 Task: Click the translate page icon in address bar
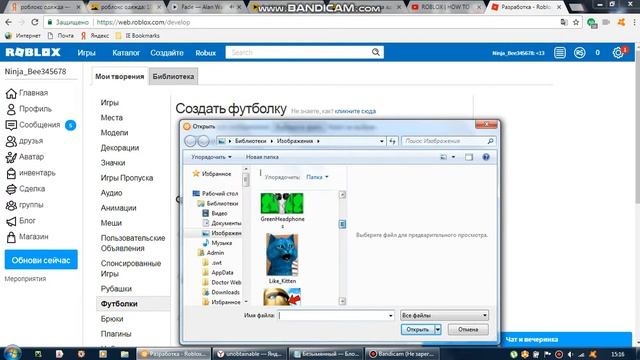point(564,22)
